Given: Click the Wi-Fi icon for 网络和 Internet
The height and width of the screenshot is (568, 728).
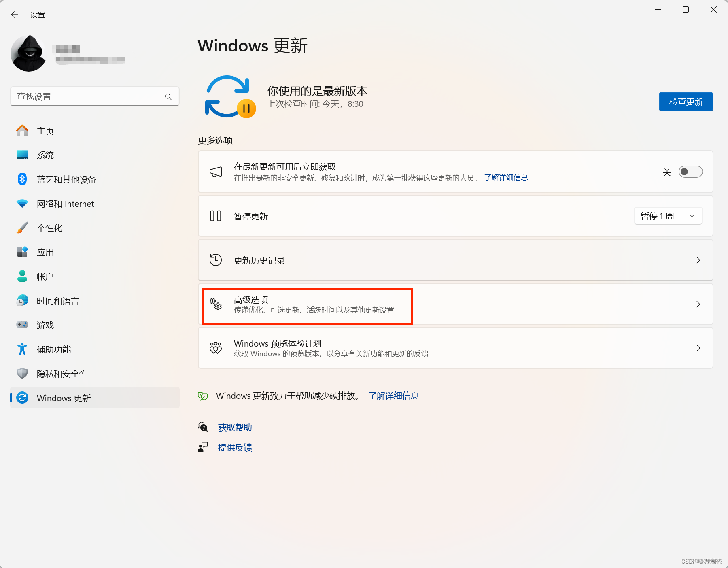Looking at the screenshot, I should (x=22, y=203).
